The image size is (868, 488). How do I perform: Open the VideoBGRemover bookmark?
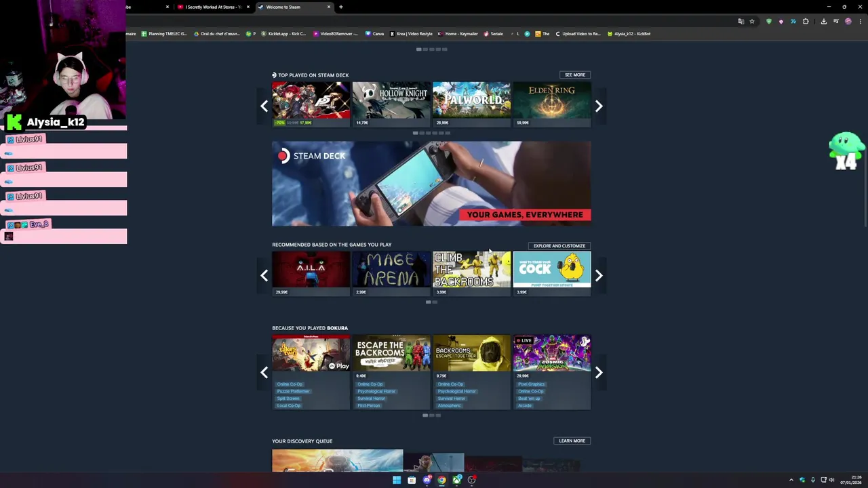(337, 34)
